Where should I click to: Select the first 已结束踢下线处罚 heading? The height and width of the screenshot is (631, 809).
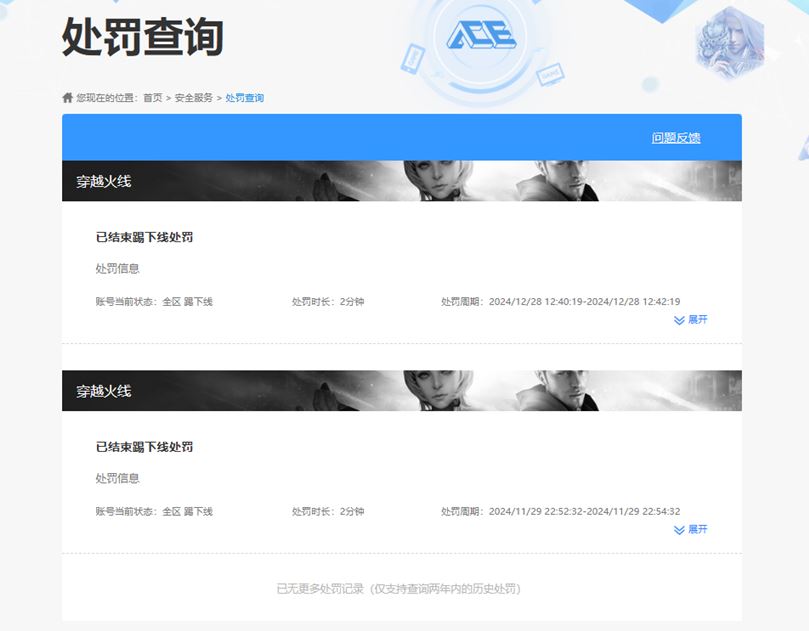(x=144, y=237)
